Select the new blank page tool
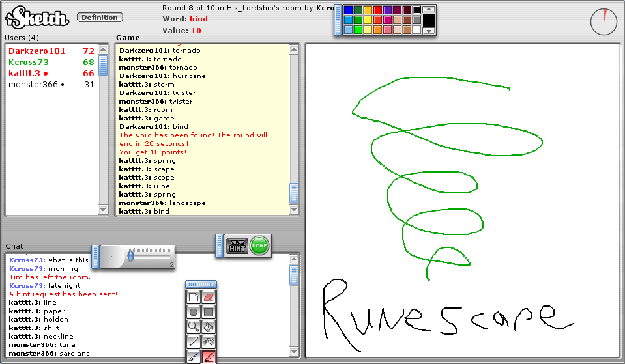Screen dimensions: 625x364 click(x=194, y=297)
